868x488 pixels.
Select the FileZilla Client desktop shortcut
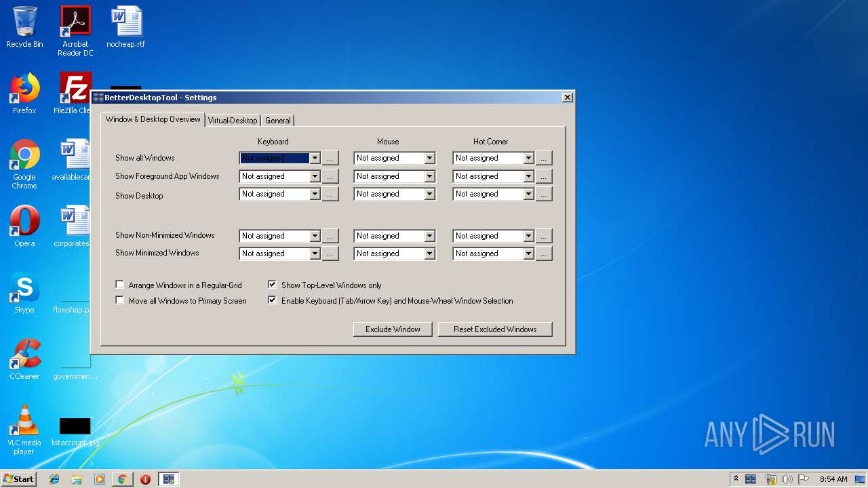[x=73, y=94]
